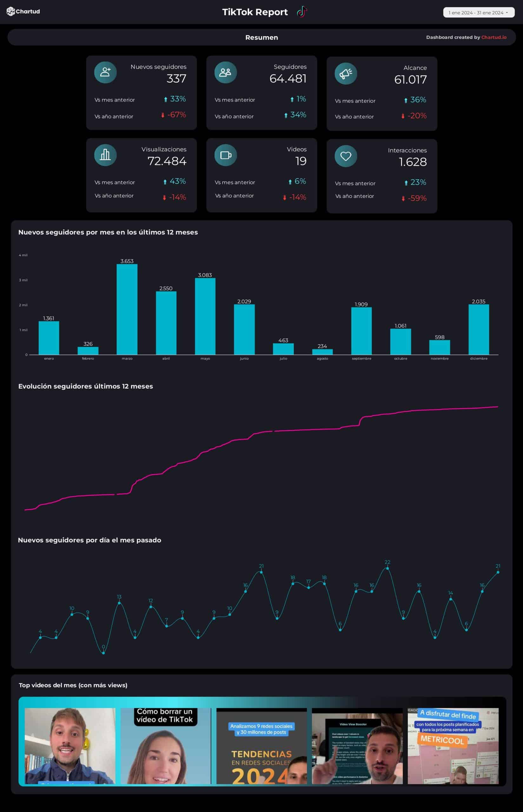Viewport: 523px width, 812px height.
Task: Click the Alcance megaphone icon
Action: click(345, 73)
